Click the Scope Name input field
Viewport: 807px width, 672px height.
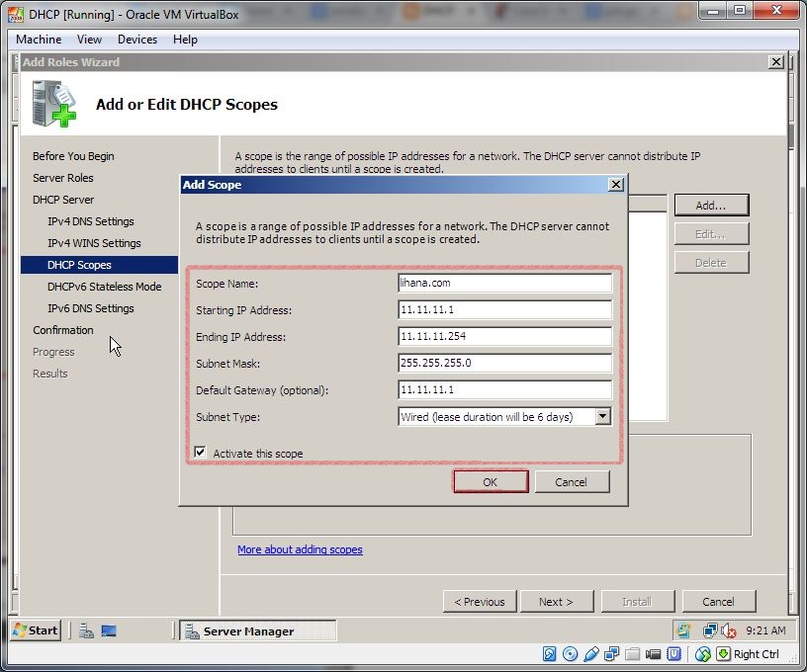click(x=506, y=284)
